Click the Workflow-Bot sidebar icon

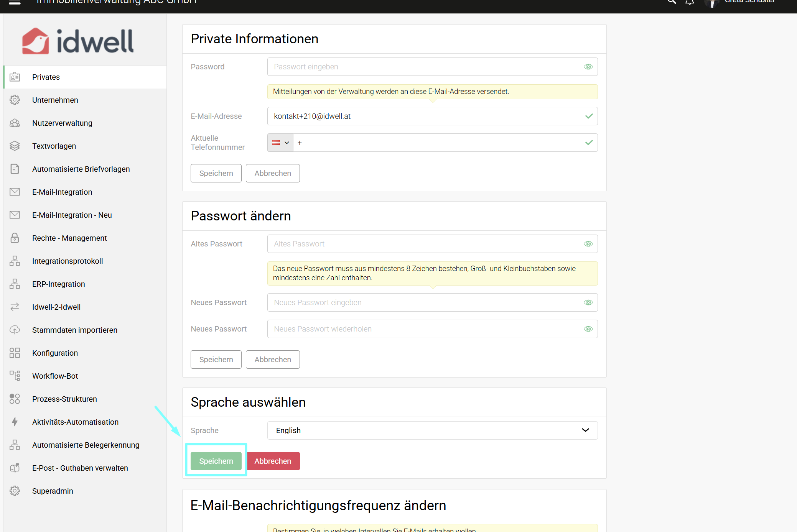[x=15, y=376]
